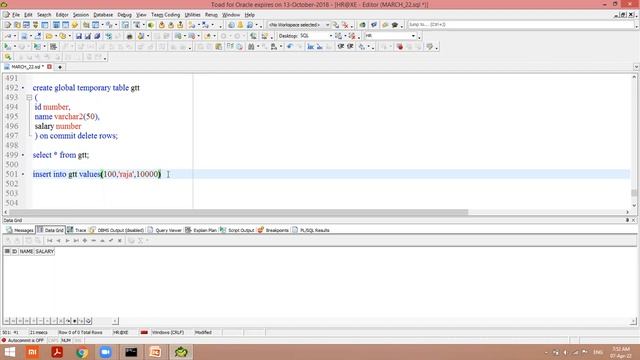
Task: Switch to the Query Viewer tab
Action: (x=164, y=230)
